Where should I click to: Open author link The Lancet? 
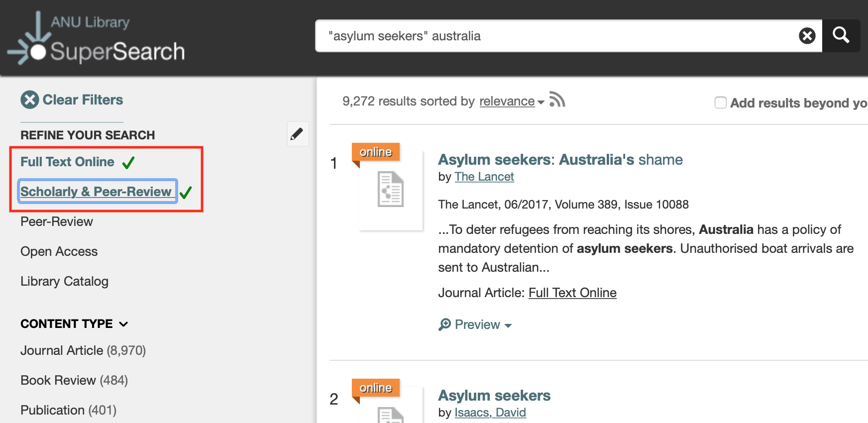coord(484,177)
